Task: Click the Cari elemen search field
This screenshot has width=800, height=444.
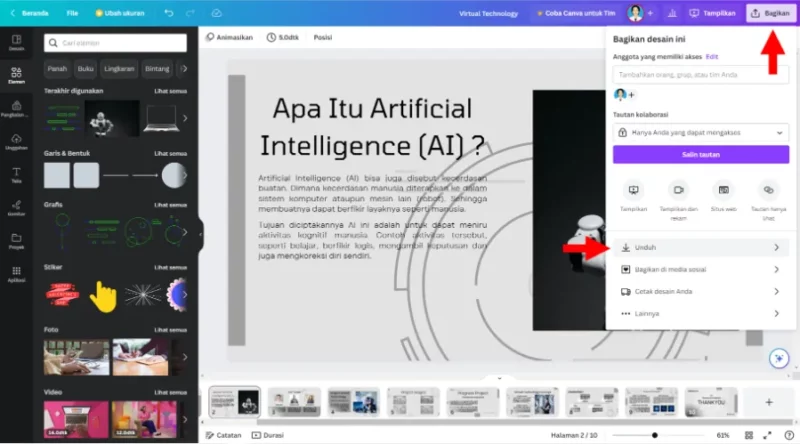Action: point(115,43)
